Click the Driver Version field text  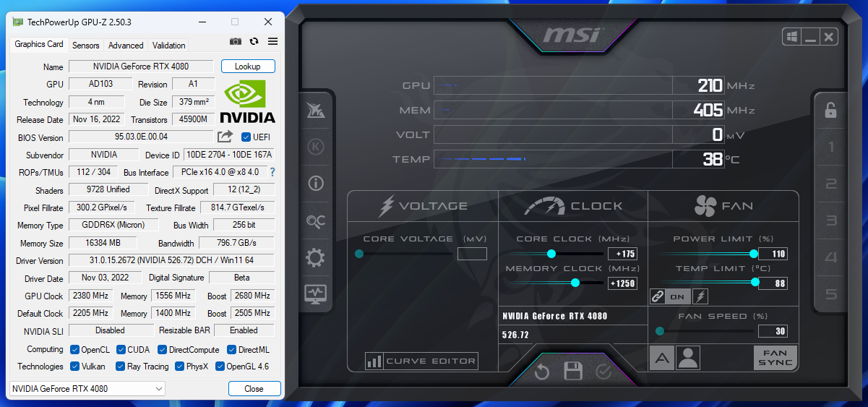click(x=171, y=260)
